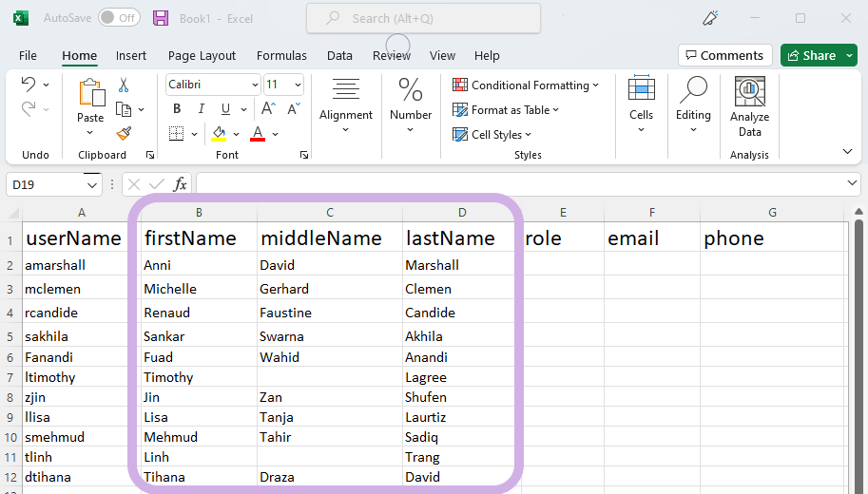The width and height of the screenshot is (868, 494).
Task: Open the Page Layout tab
Action: point(202,55)
